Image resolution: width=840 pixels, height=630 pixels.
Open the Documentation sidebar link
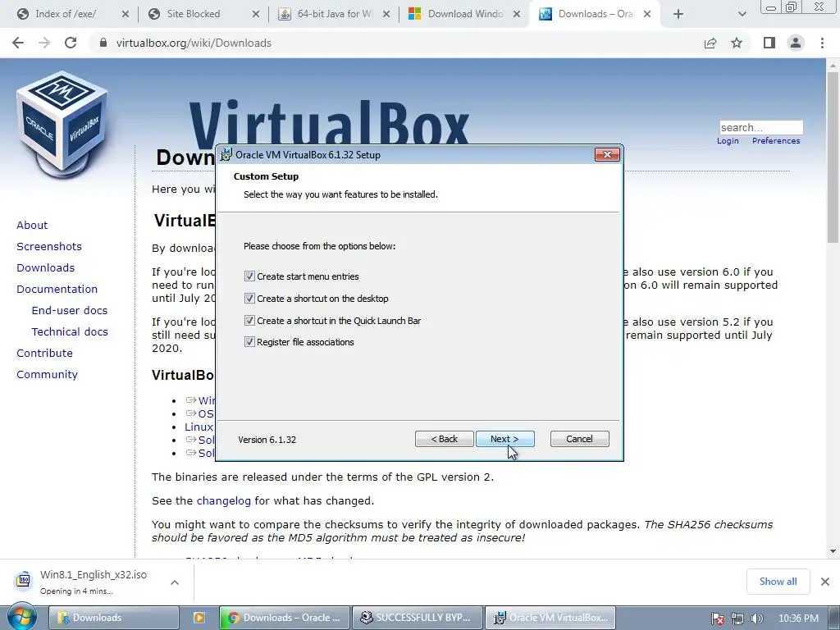[x=57, y=289]
